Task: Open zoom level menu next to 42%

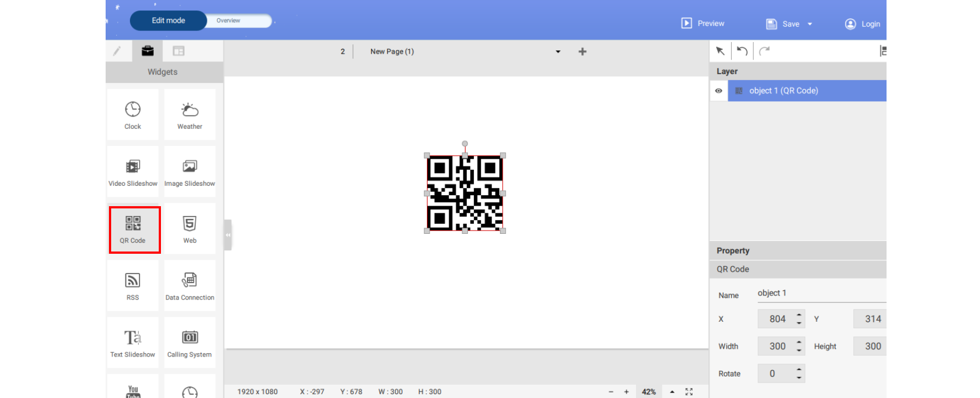Action: tap(672, 391)
